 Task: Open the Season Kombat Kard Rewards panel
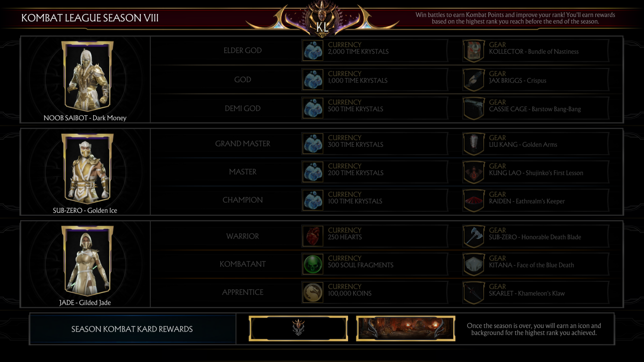(132, 329)
